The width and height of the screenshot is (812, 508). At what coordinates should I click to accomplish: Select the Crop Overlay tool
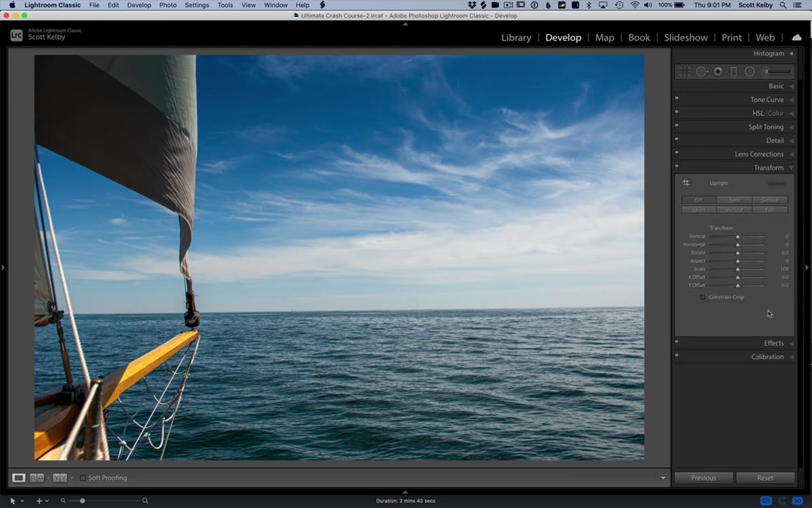pyautogui.click(x=685, y=71)
